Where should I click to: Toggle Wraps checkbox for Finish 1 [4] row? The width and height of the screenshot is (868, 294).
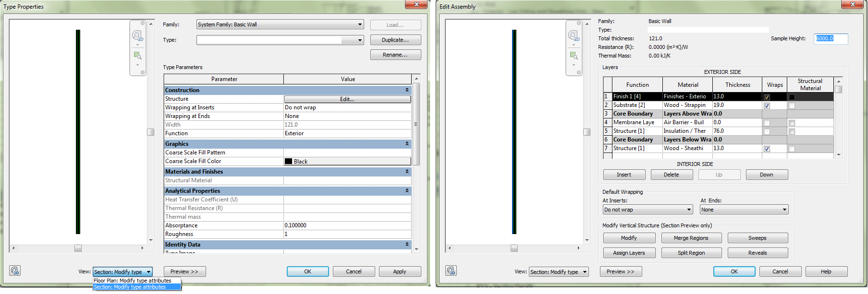(x=767, y=97)
